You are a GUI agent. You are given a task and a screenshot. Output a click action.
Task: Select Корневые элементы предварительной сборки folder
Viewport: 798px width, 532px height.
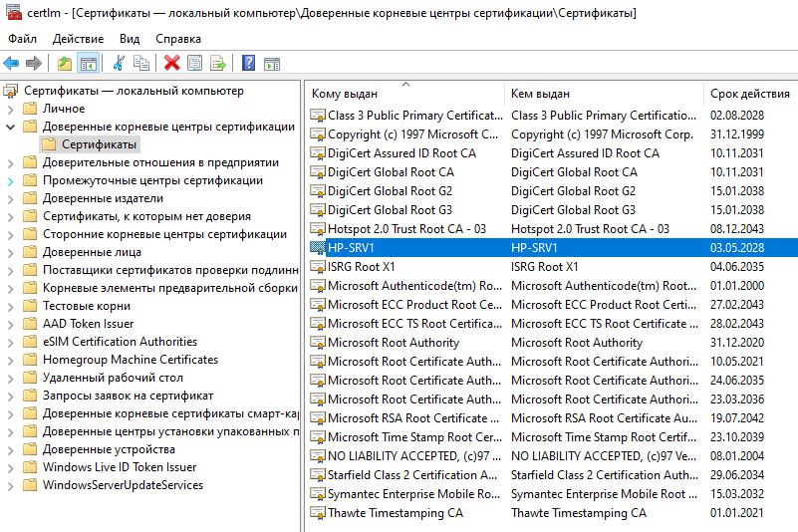[170, 288]
